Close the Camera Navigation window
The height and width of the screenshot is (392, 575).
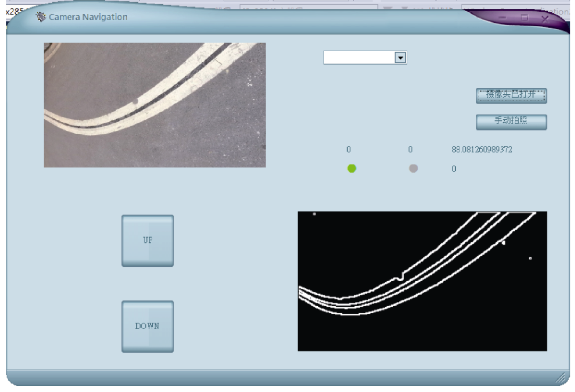[x=545, y=18]
